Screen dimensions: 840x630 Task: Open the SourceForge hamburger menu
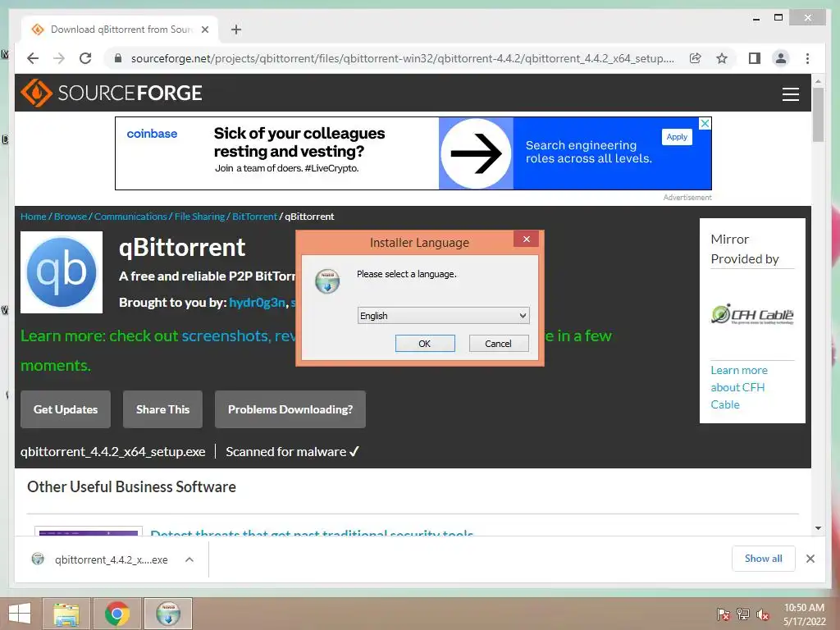pyautogui.click(x=790, y=94)
